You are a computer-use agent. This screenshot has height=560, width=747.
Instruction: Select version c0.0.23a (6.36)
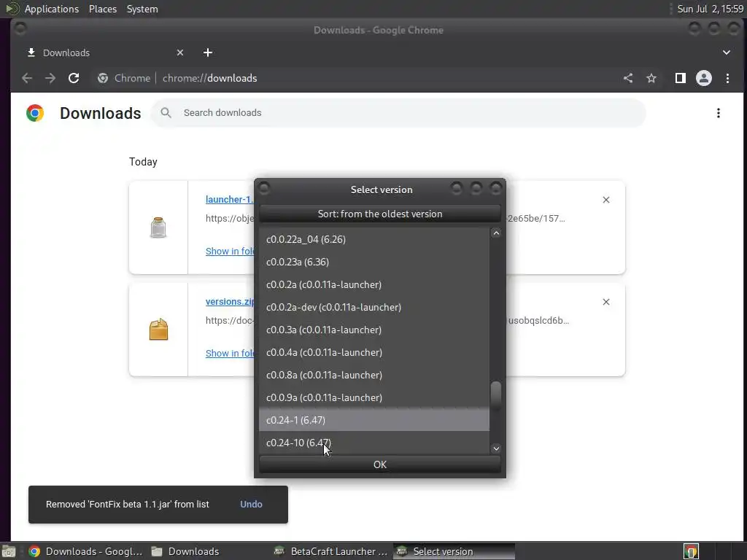[x=374, y=262]
